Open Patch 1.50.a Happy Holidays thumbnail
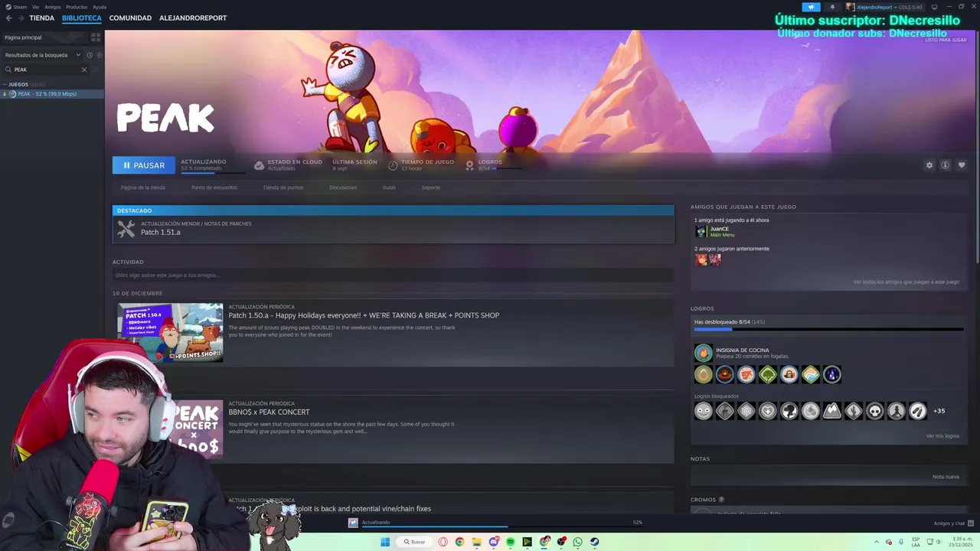The image size is (980, 551). click(170, 332)
